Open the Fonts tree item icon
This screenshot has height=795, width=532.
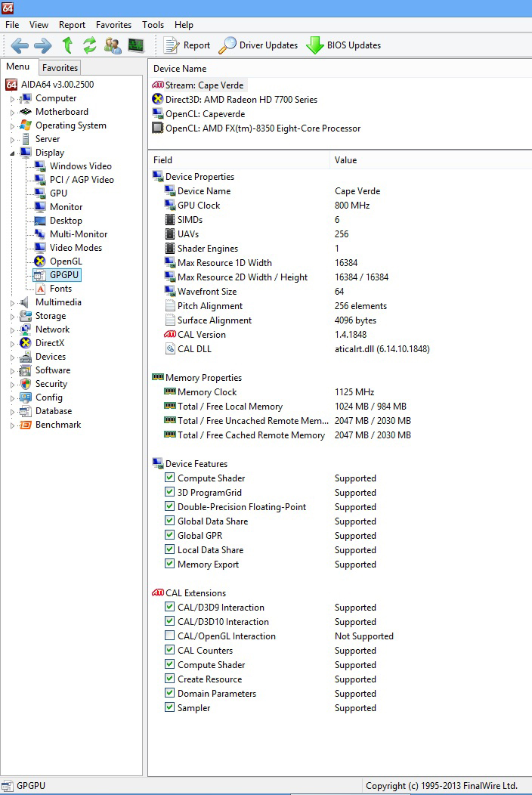pos(41,289)
